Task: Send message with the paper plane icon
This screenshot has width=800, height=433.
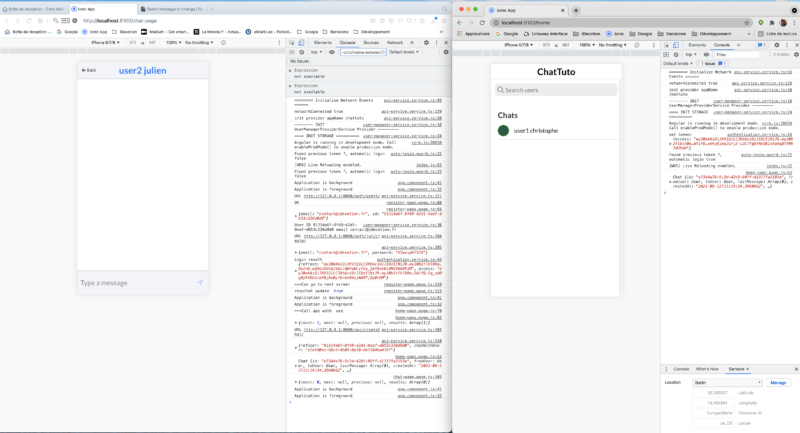Action: click(200, 283)
